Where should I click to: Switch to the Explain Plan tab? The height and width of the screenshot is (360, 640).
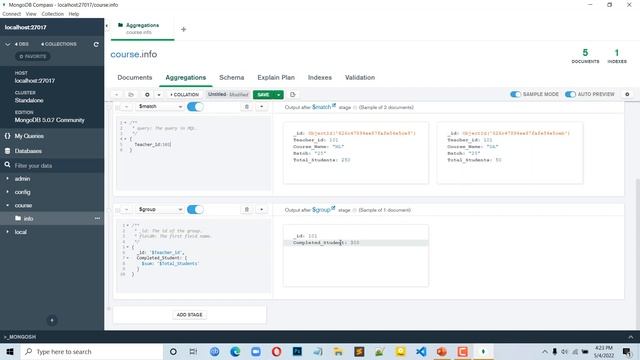point(276,78)
